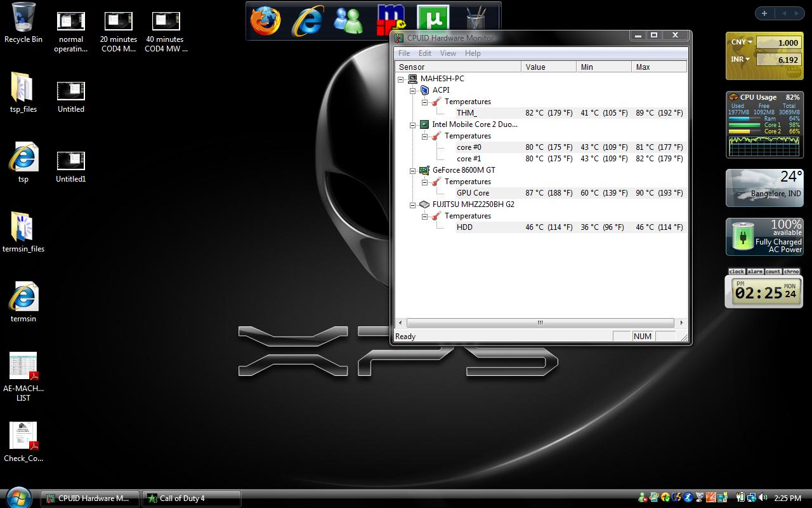The height and width of the screenshot is (508, 812).
Task: Open the File menu in Hardware Monitor
Action: [403, 53]
